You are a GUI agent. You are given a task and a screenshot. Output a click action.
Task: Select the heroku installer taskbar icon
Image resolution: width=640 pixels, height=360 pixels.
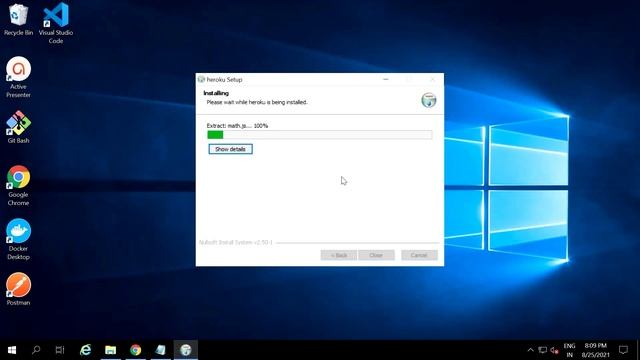click(186, 350)
